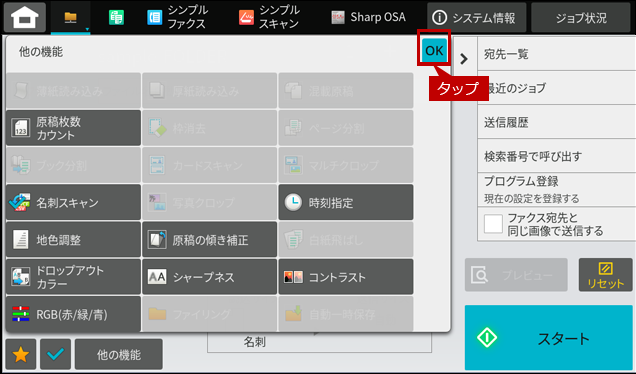Collapse the action panel chevron
The width and height of the screenshot is (636, 374).
coord(464,59)
